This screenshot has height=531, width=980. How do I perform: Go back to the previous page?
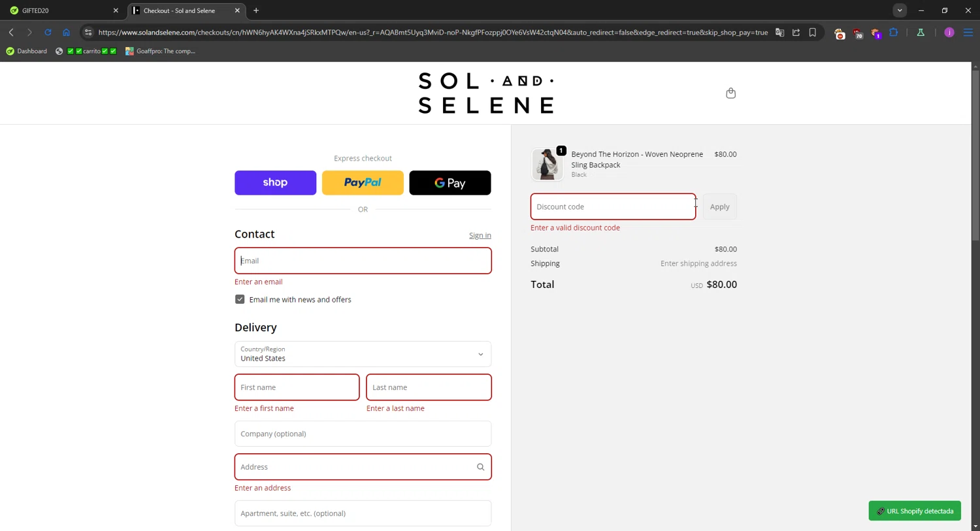tap(11, 32)
